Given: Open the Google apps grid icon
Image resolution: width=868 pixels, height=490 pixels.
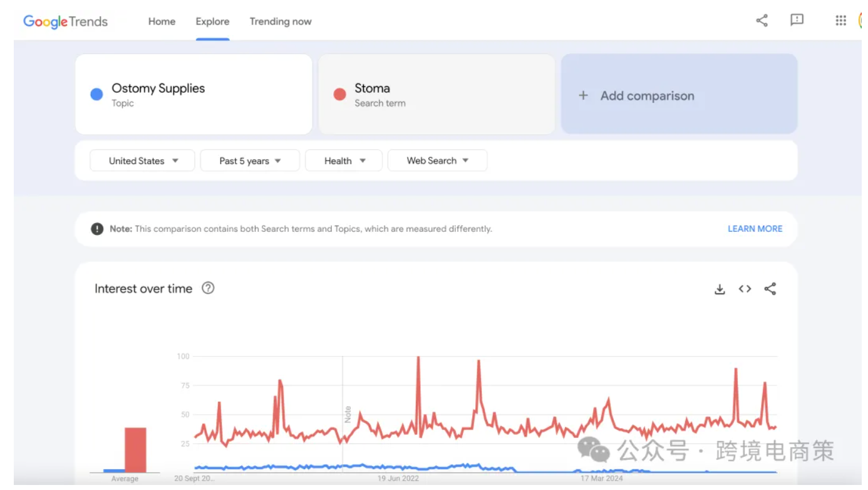Looking at the screenshot, I should click(x=840, y=21).
